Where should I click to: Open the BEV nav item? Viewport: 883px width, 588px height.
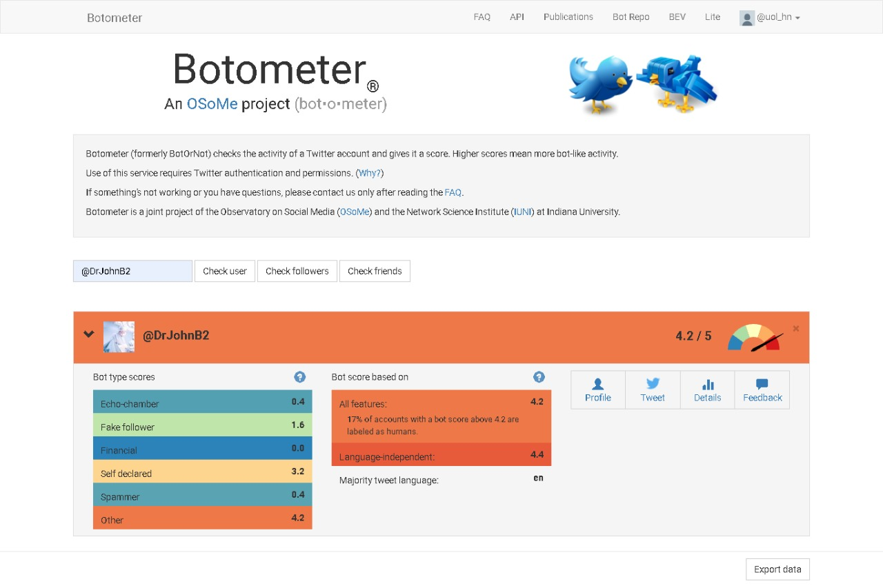pyautogui.click(x=677, y=17)
